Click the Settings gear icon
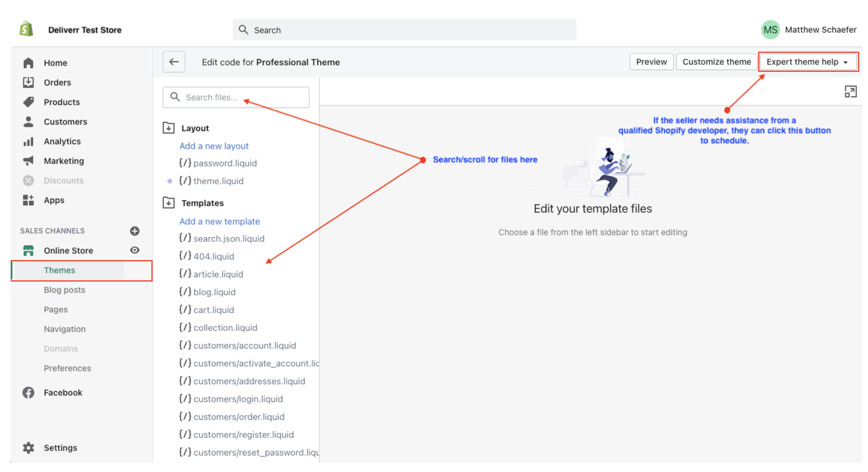Viewport: 868px width, 472px height. click(x=28, y=448)
